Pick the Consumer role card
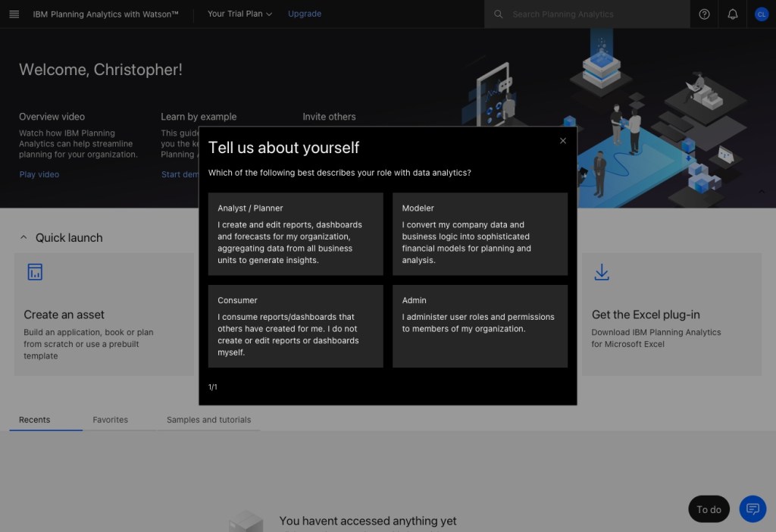The height and width of the screenshot is (532, 776). point(296,326)
